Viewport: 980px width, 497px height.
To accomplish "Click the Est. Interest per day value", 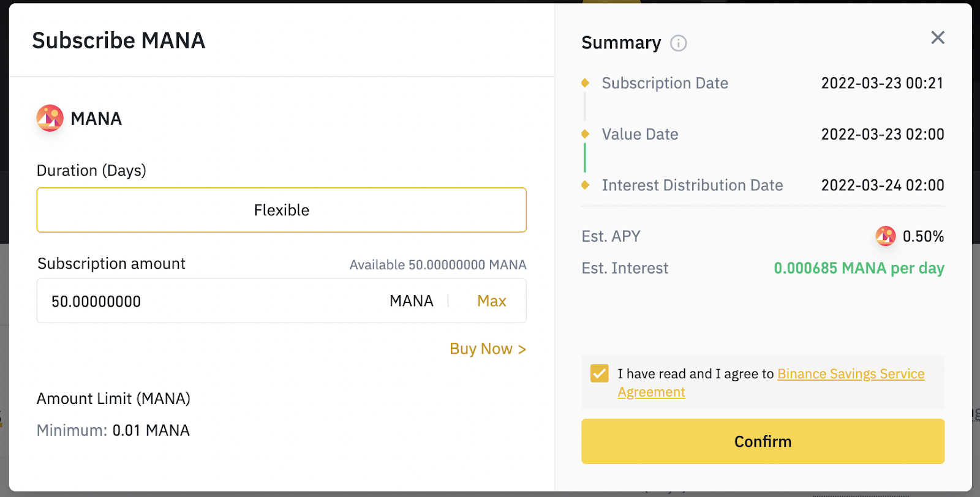I will click(859, 268).
